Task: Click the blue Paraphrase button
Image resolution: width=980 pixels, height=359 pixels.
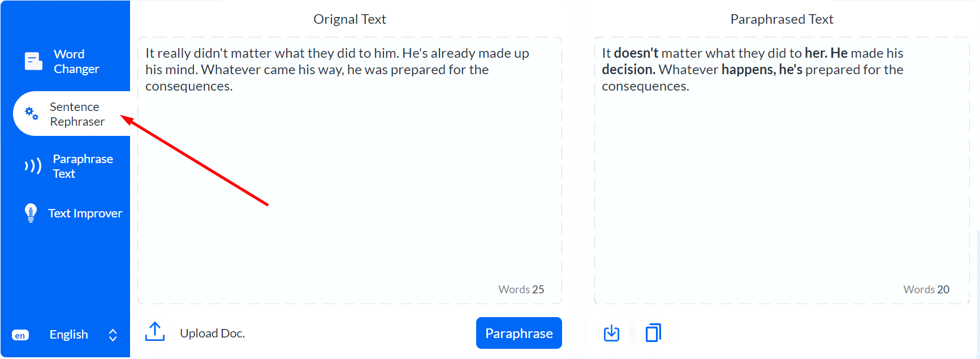Action: tap(519, 333)
